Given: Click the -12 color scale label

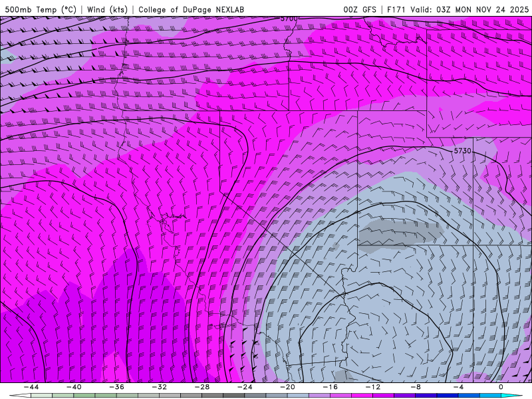Looking at the screenshot, I should tap(373, 387).
